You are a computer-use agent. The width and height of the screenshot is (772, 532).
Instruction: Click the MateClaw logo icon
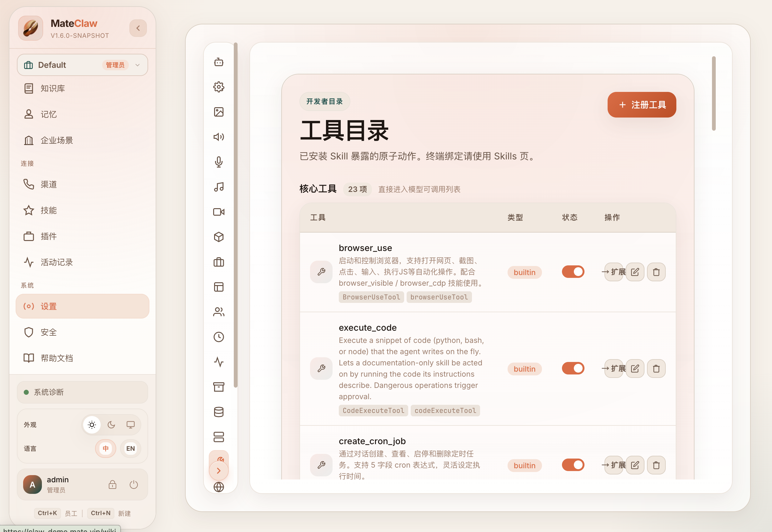(31, 28)
